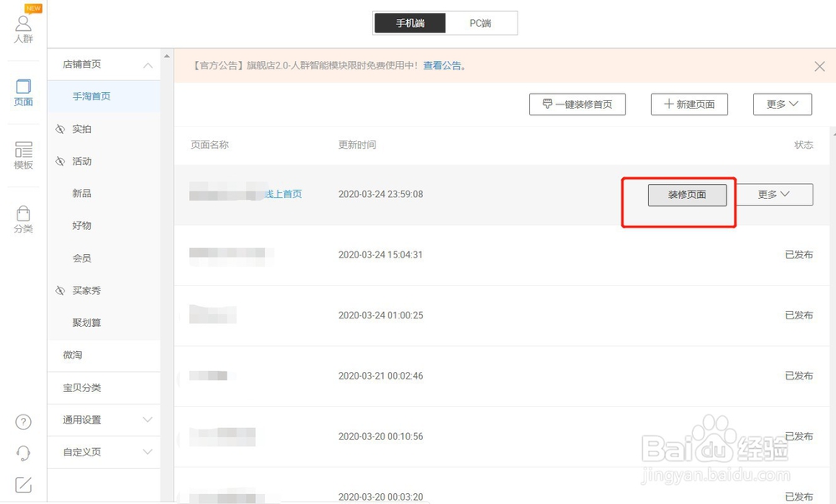Open the 页面 section in sidebar
The width and height of the screenshot is (836, 504).
[23, 93]
